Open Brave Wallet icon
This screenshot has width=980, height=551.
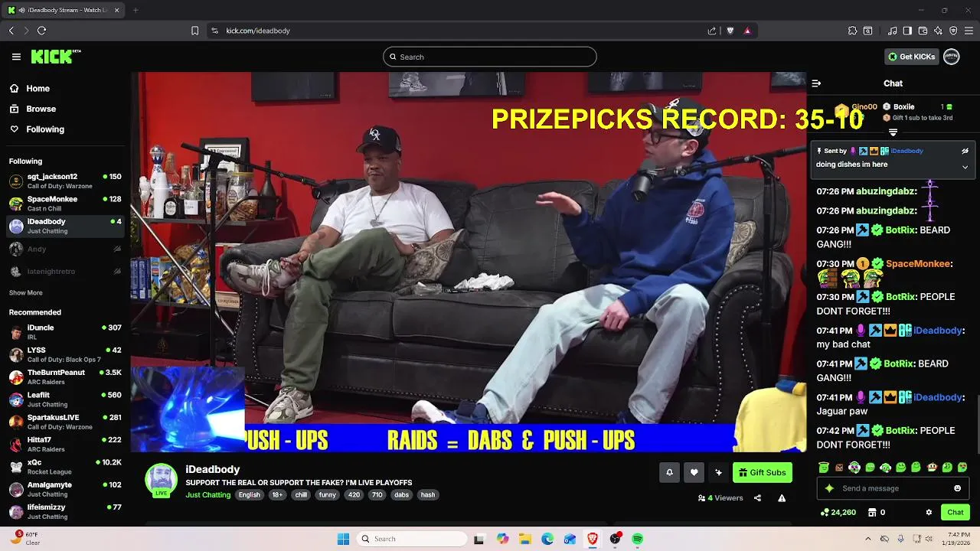click(x=923, y=31)
